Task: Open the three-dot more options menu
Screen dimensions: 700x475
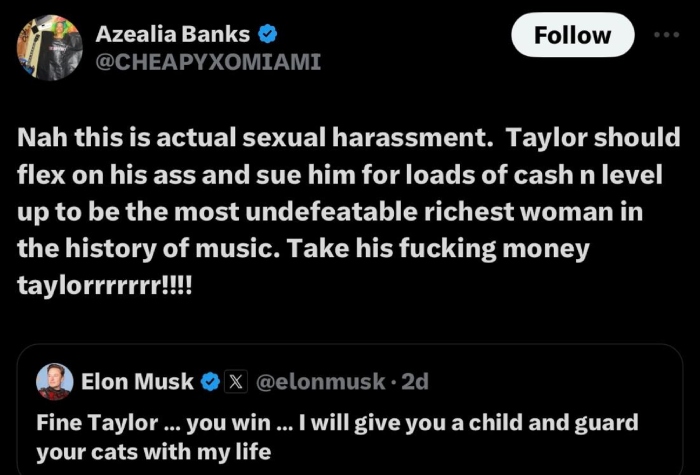Action: tap(664, 35)
